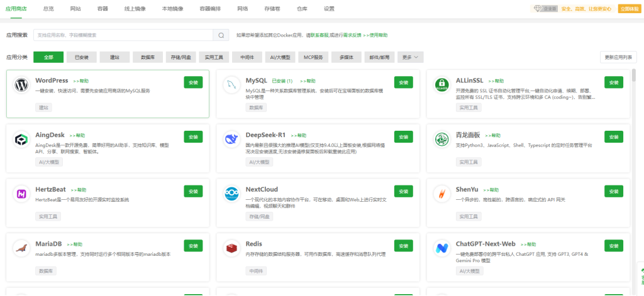Filter apps by 中间件 category

pos(247,57)
